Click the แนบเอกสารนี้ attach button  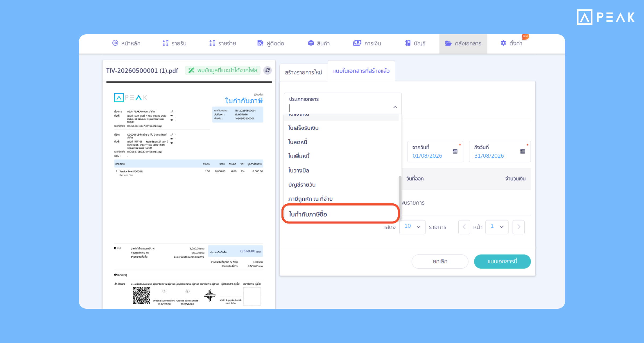tap(502, 261)
